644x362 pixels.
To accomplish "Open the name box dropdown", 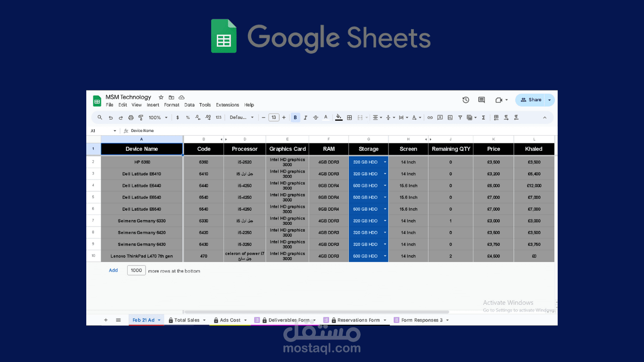I will tap(115, 131).
